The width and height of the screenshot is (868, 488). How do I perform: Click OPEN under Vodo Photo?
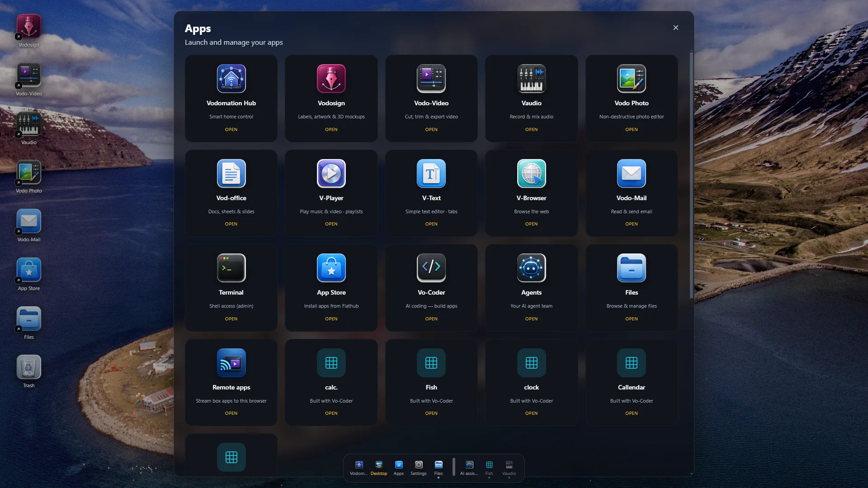(x=632, y=130)
